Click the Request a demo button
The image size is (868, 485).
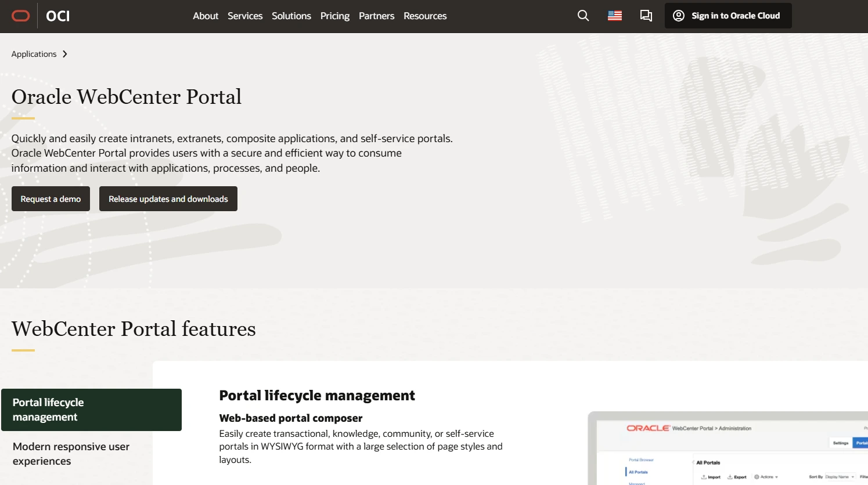[x=51, y=198]
